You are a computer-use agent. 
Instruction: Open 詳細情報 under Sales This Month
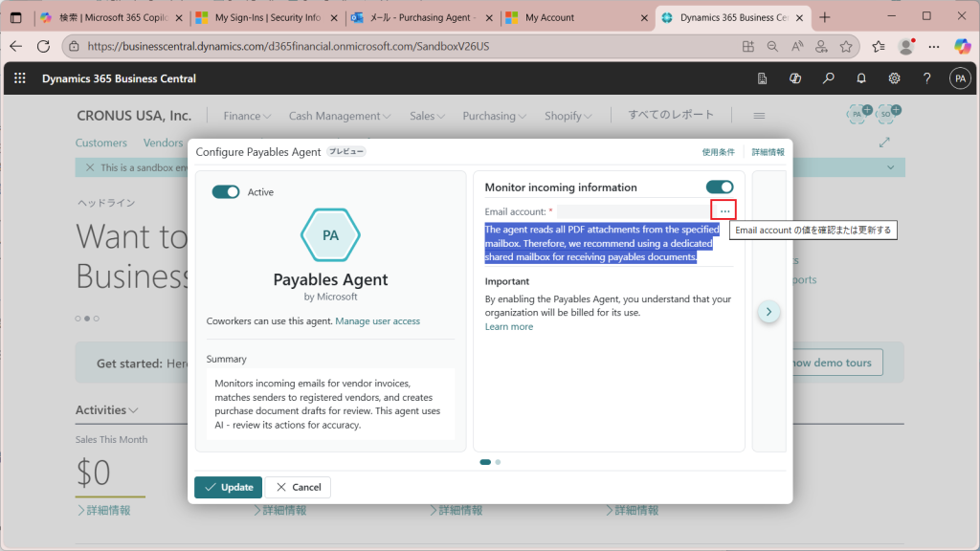coord(103,511)
